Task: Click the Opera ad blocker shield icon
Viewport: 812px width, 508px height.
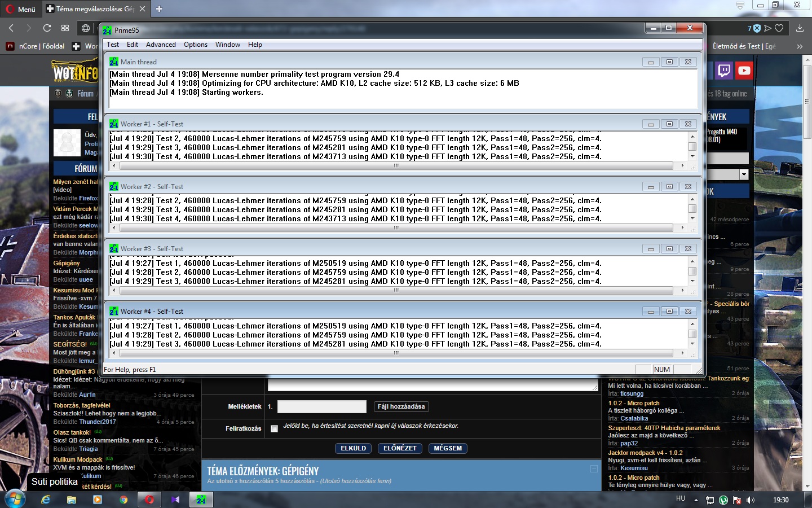Action: tap(757, 28)
